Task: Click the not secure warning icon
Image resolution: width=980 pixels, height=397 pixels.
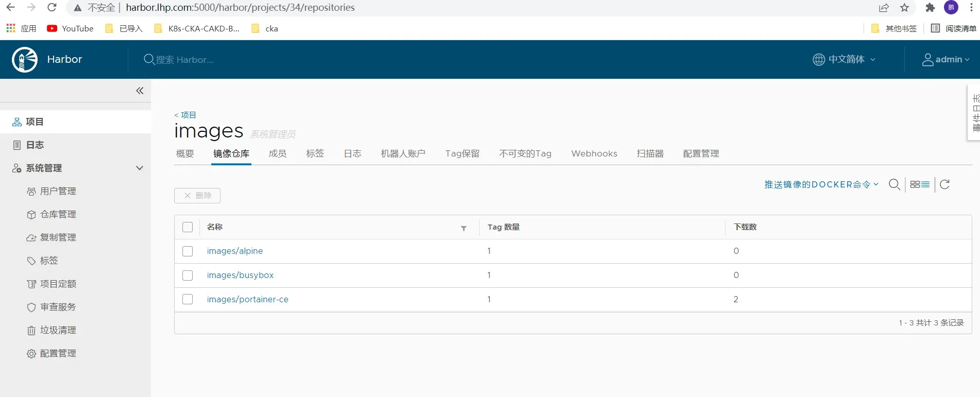Action: [78, 8]
